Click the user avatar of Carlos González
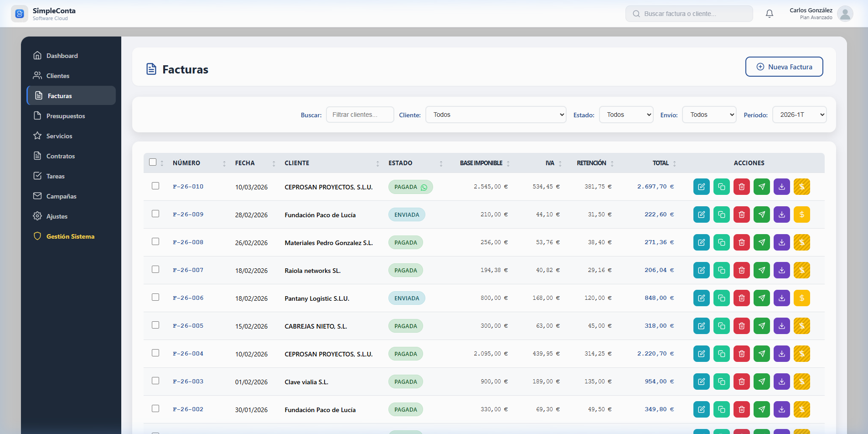This screenshot has height=434, width=868. click(845, 14)
